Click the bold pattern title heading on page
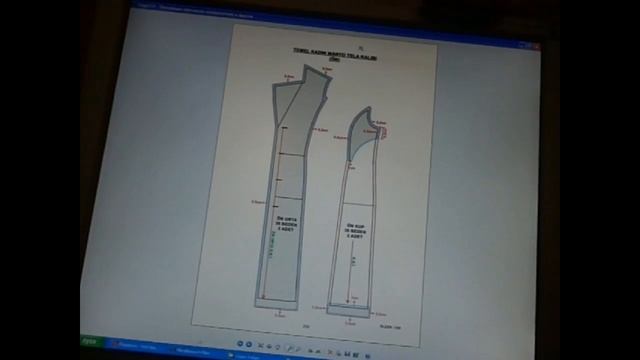This screenshot has height=360, width=640. pos(335,55)
